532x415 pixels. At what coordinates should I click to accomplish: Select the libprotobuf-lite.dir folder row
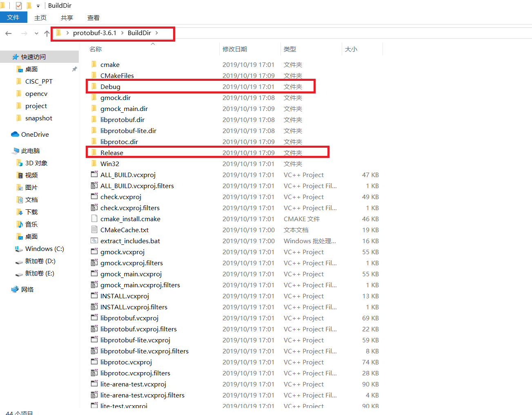pyautogui.click(x=235, y=131)
